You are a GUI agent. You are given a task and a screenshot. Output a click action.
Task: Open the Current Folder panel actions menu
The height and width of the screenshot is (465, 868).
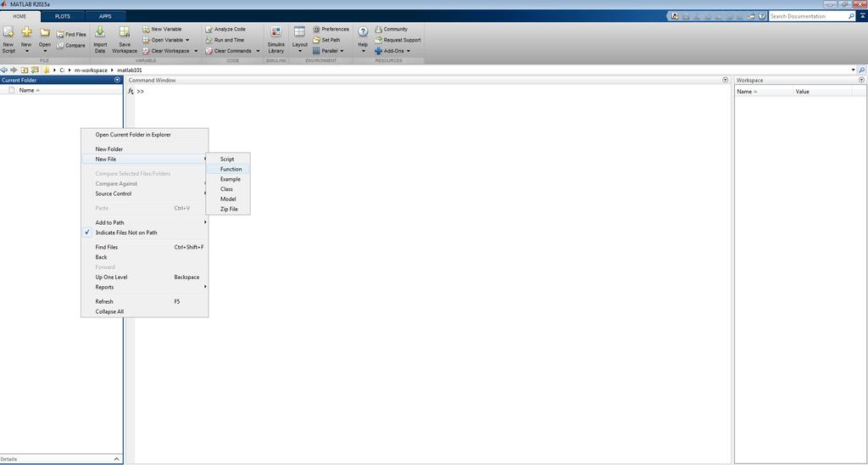[x=117, y=81]
